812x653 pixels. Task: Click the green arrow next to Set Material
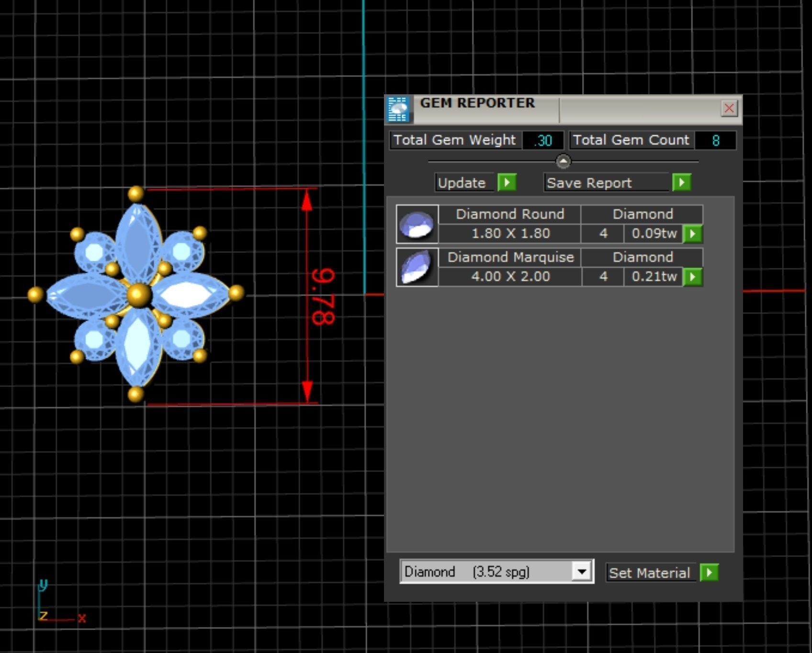coord(709,573)
